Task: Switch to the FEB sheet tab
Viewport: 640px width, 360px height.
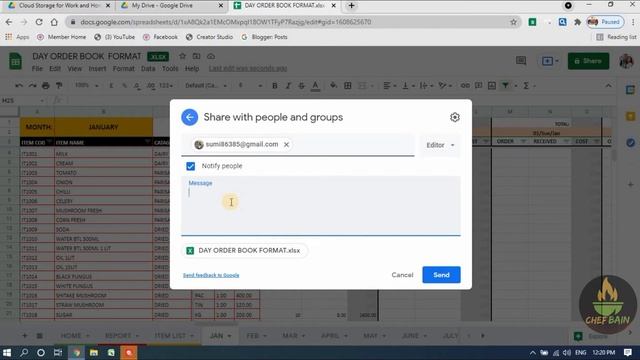Action: [x=256, y=336]
